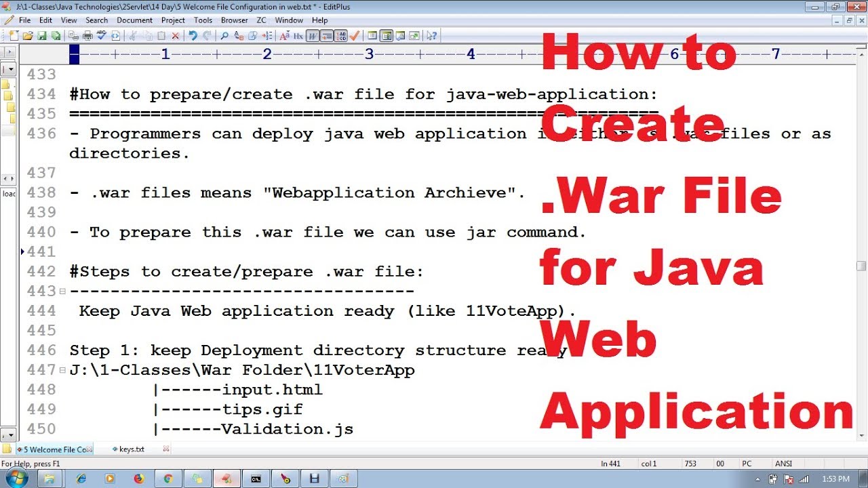Open the Edit menu
Screen dimensions: 868x488
pyautogui.click(x=45, y=20)
